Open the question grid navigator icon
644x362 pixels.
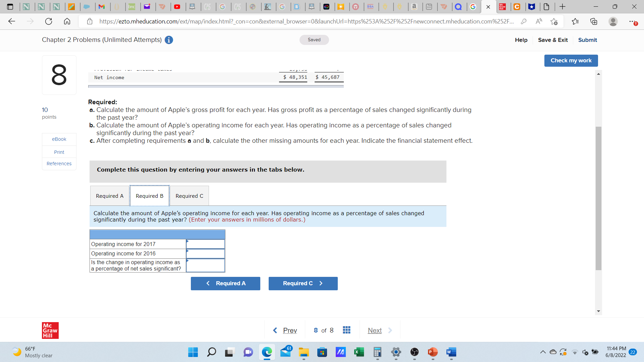tap(346, 330)
